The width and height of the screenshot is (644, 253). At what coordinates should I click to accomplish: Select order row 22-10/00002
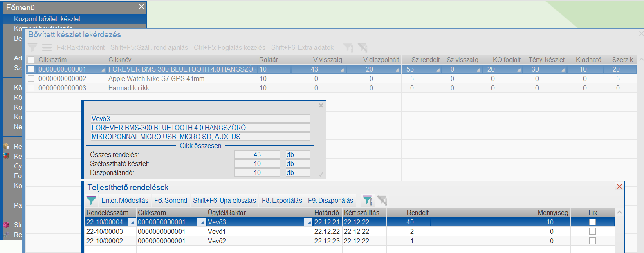coord(349,241)
